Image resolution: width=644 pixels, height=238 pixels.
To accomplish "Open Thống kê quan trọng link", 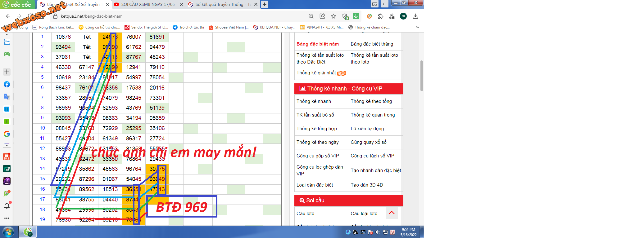I will click(x=373, y=115).
